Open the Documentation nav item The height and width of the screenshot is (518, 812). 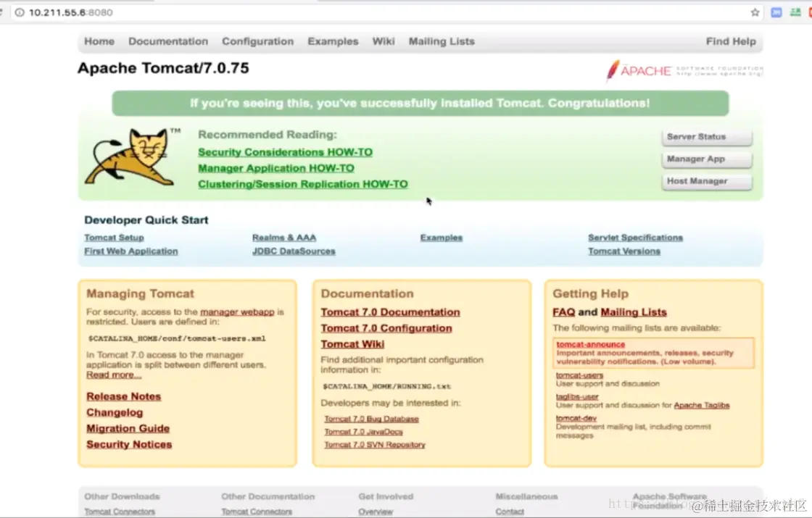point(168,41)
